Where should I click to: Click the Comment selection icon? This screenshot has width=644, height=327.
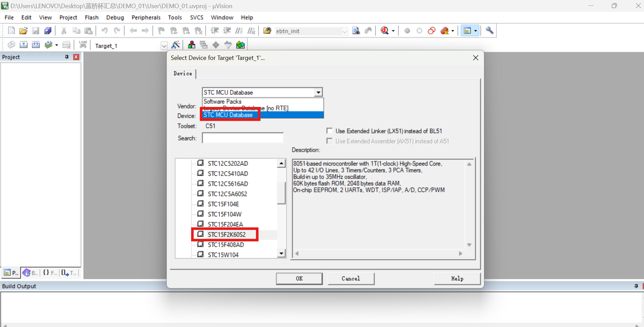pyautogui.click(x=239, y=31)
